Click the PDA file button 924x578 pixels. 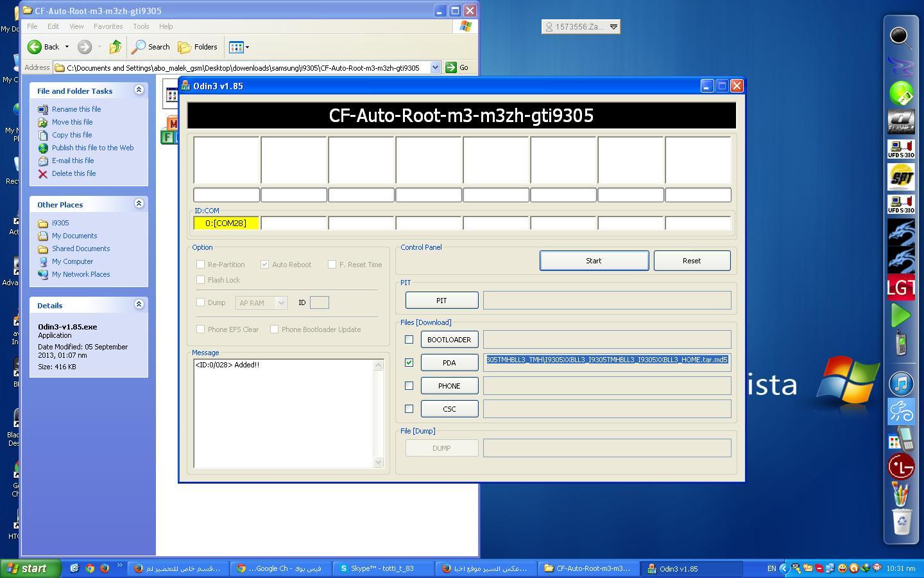[449, 363]
